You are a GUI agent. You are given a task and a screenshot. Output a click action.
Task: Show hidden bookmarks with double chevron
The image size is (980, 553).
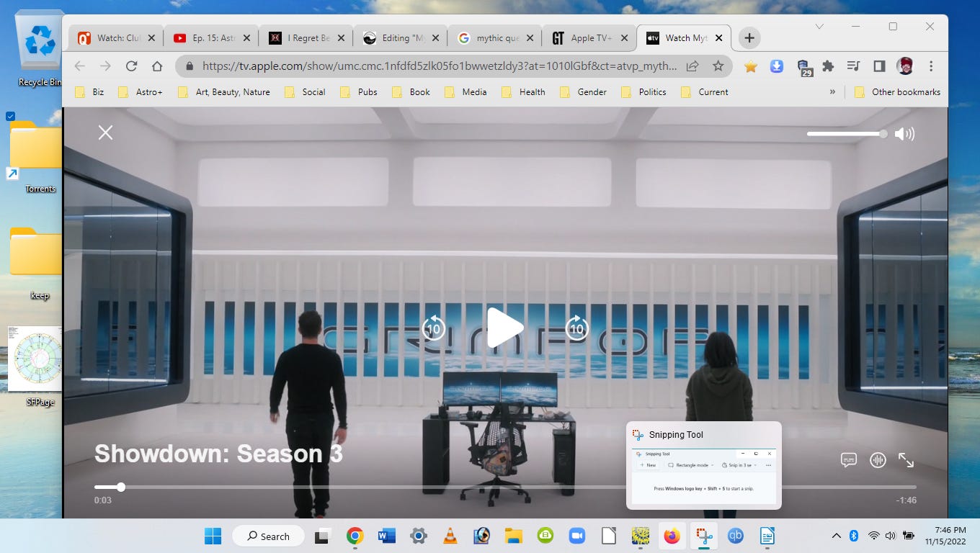click(833, 92)
